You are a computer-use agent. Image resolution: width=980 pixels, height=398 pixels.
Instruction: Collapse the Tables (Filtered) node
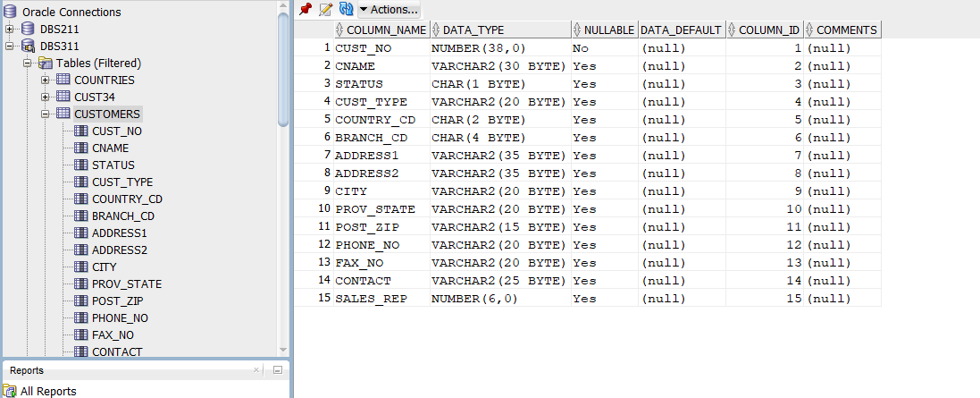pos(27,63)
